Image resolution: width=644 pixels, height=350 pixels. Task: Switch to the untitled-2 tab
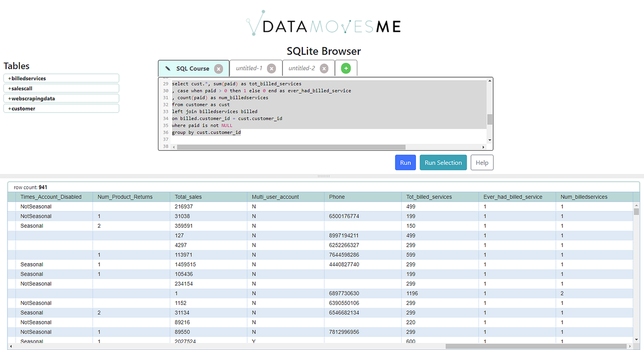click(304, 68)
